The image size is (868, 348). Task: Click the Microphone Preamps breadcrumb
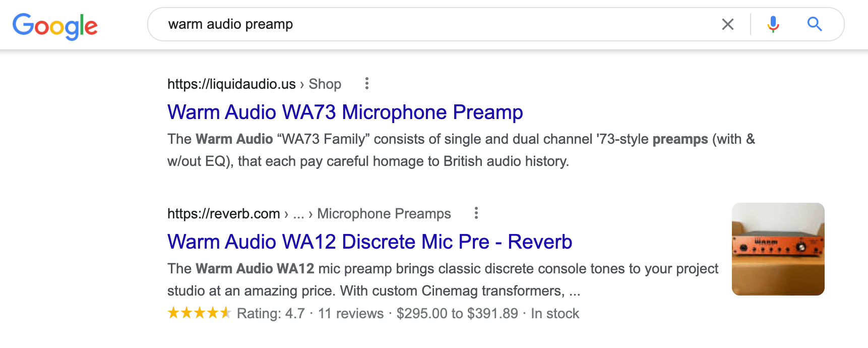[384, 213]
